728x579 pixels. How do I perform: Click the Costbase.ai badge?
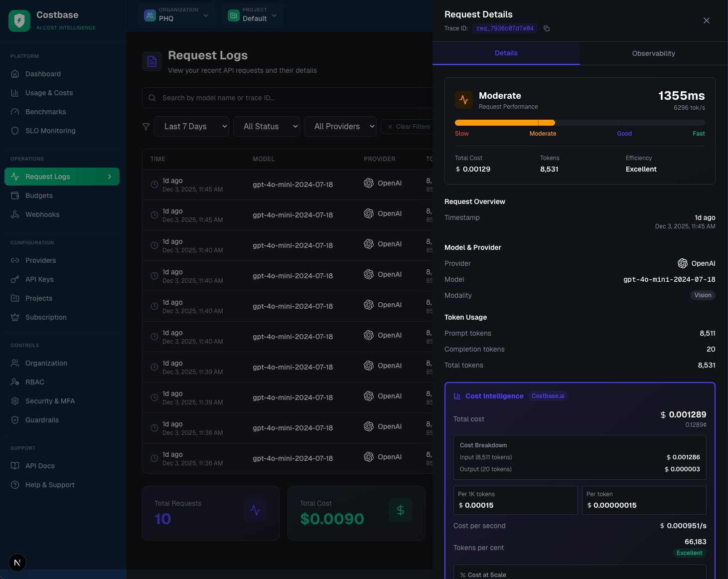click(x=548, y=396)
